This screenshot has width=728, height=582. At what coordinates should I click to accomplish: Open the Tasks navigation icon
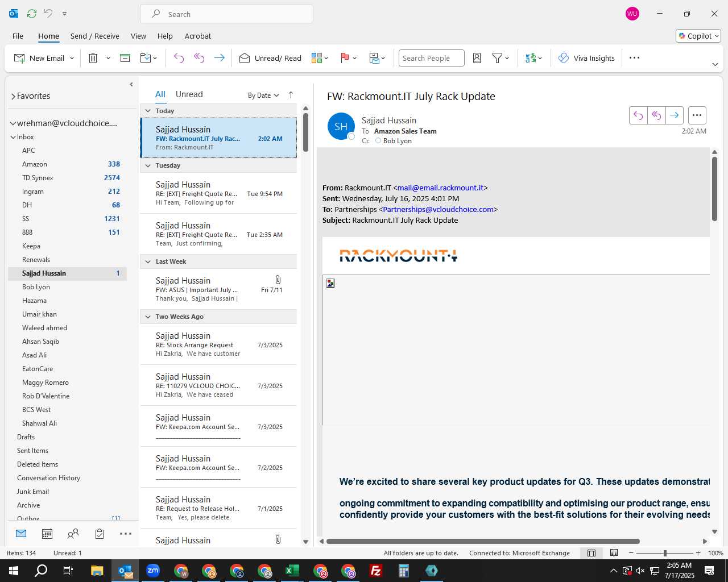click(x=100, y=534)
